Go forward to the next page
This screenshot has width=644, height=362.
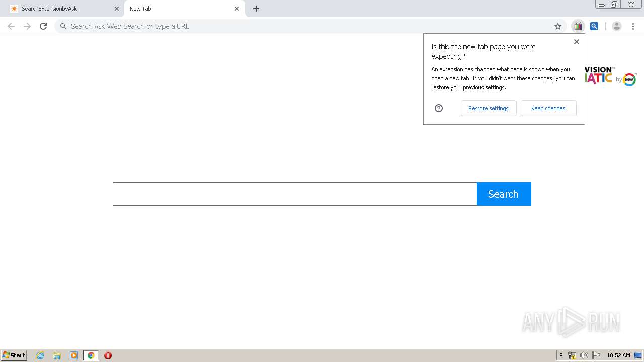point(27,26)
